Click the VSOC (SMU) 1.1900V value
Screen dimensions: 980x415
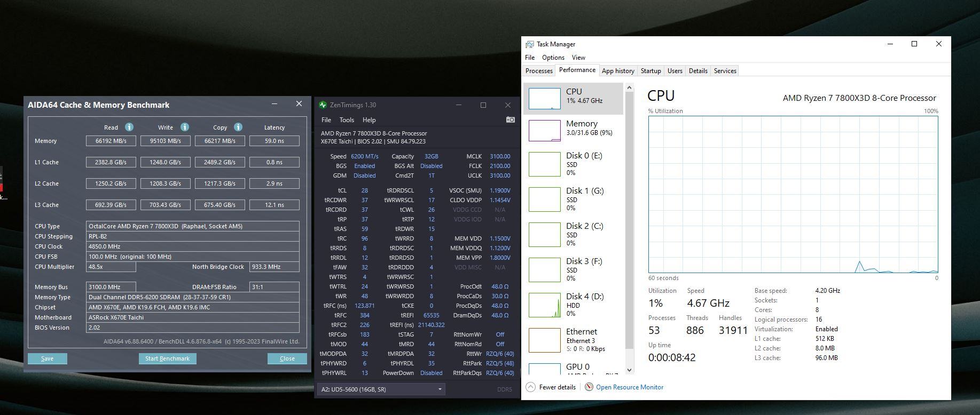pos(500,190)
